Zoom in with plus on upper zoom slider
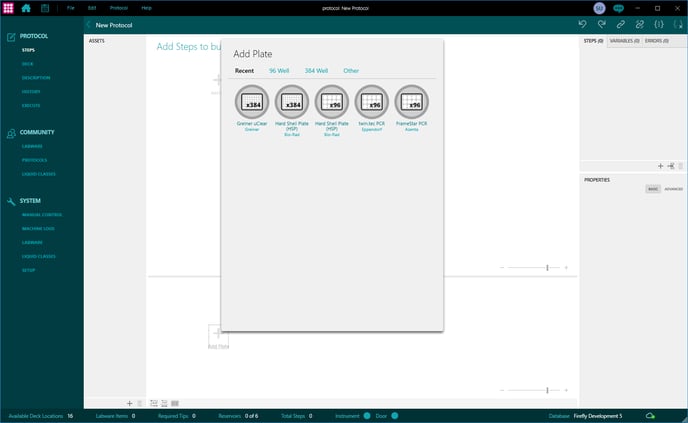This screenshot has width=688, height=423. coord(566,267)
